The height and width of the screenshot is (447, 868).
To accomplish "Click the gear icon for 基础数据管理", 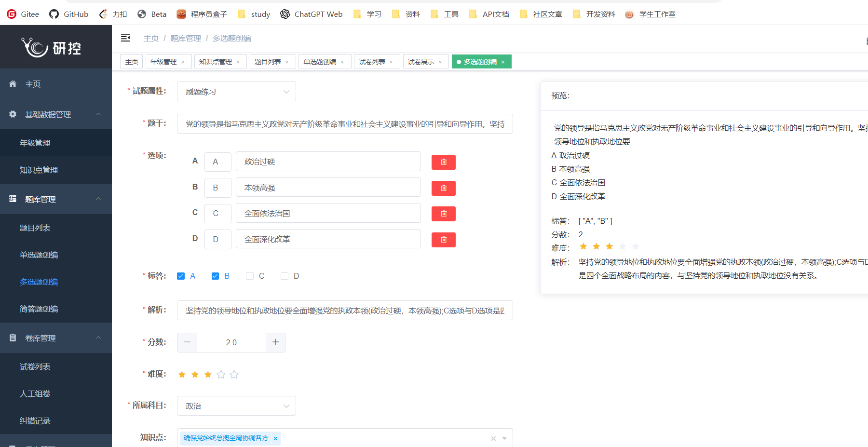I will click(x=13, y=114).
